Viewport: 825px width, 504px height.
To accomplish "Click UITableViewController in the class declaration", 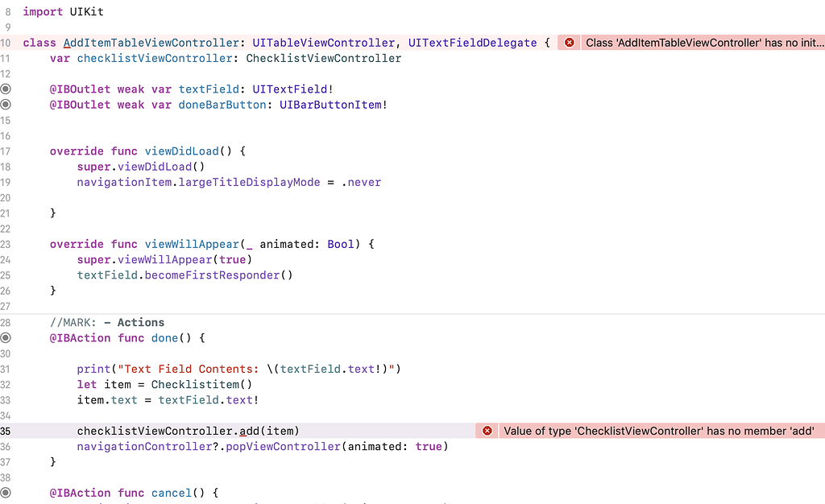I will click(324, 43).
